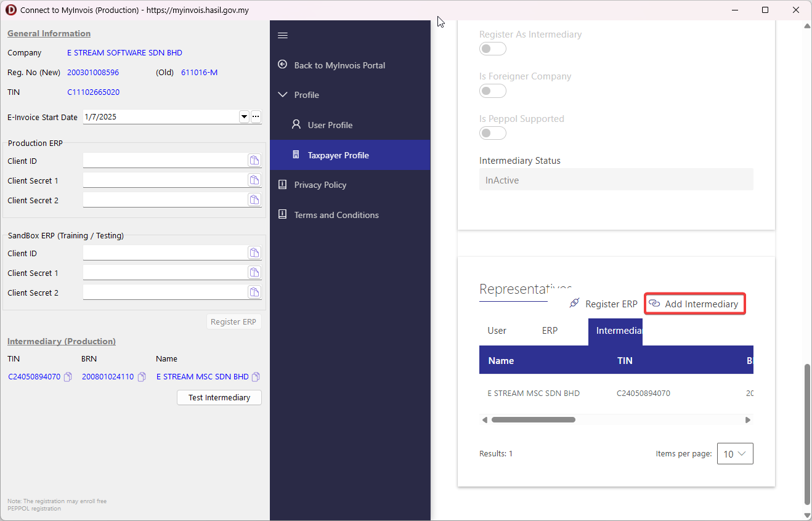Click the SandBox ERP Client Secret 1 input
The image size is (812, 521).
point(165,273)
